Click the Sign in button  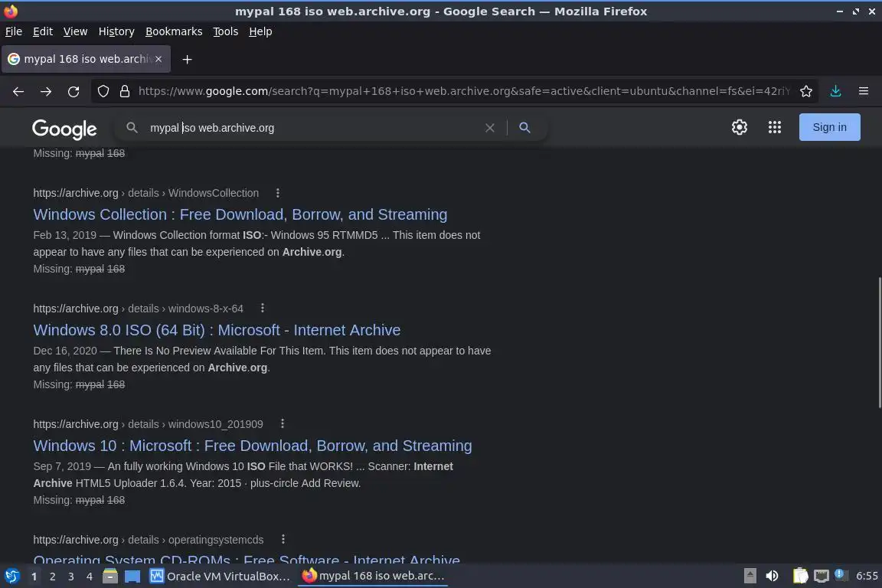tap(830, 127)
